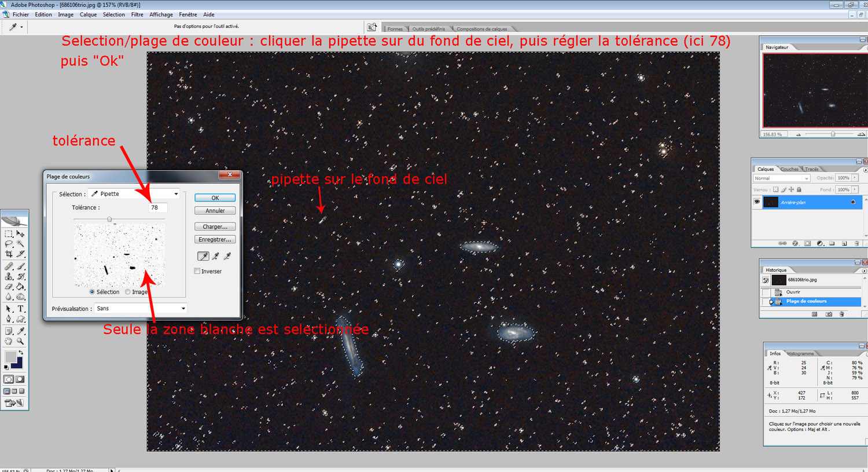868x472 pixels.
Task: Set history brush source on Ouvrir state
Action: [x=766, y=292]
